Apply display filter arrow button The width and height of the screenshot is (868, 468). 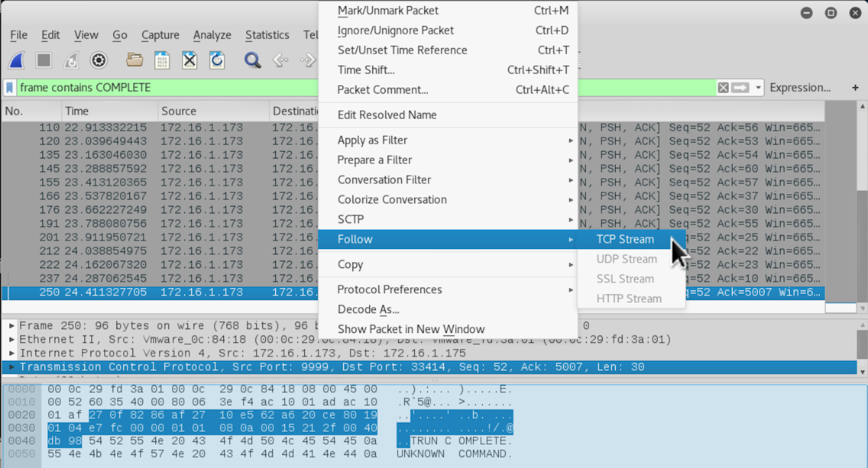pyautogui.click(x=740, y=87)
